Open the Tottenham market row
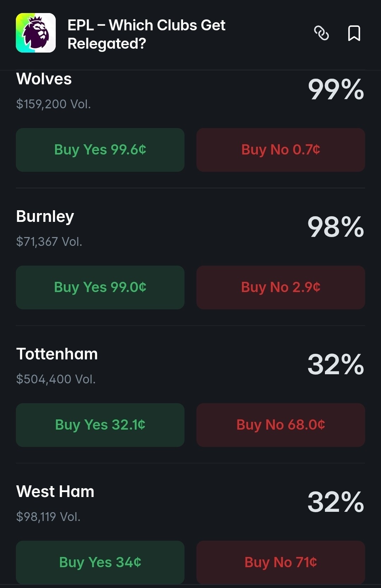 tap(57, 354)
